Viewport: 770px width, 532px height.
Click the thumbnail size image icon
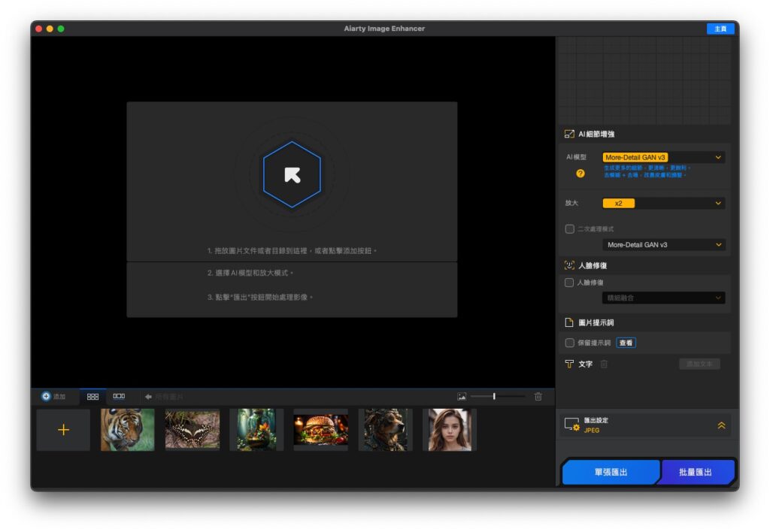click(x=462, y=397)
